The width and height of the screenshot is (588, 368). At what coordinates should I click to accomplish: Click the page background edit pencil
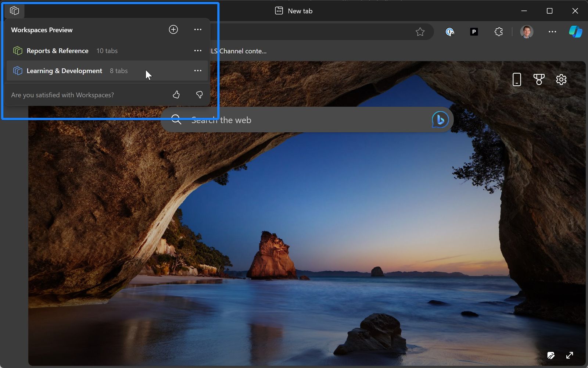point(551,355)
